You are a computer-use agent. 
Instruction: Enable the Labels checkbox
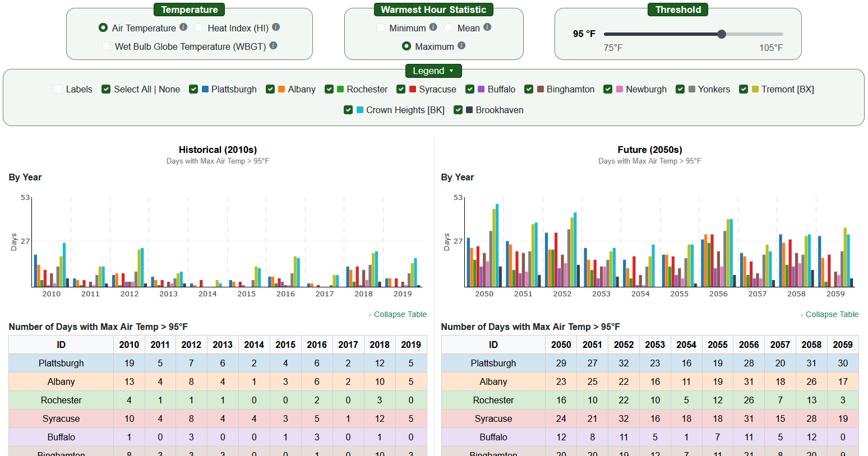click(58, 89)
